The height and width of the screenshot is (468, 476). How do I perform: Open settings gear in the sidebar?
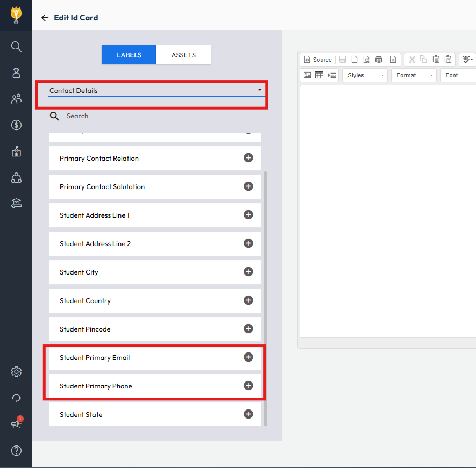pos(16,371)
